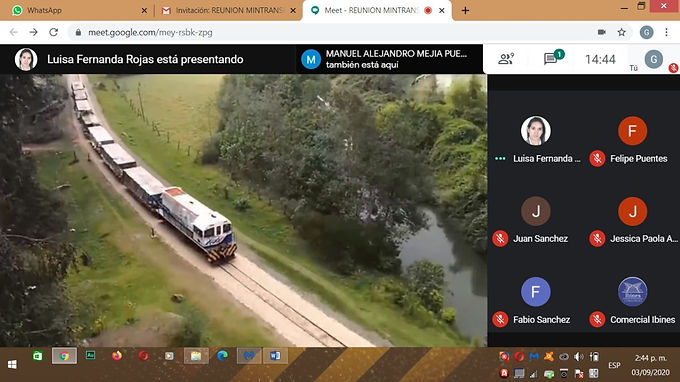Click the muted mic icon next to Felipe Puentes

point(597,159)
